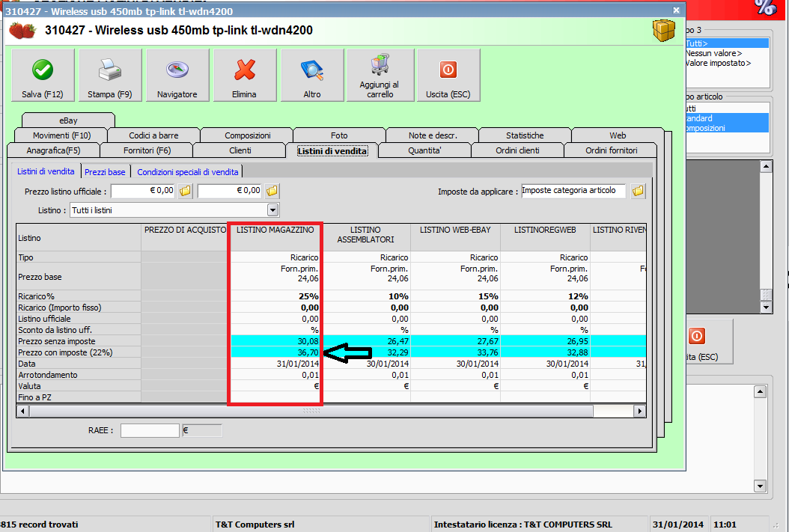Close the article dialog window
This screenshot has width=789, height=532.
point(676,10)
